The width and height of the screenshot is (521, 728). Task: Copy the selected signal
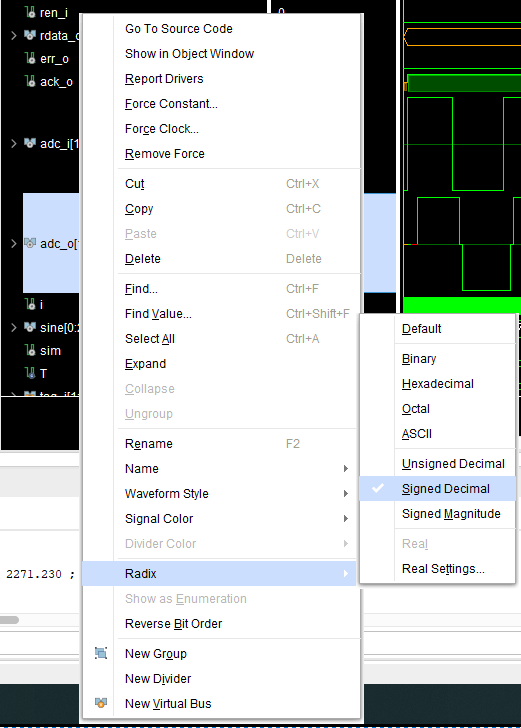[x=220, y=209]
